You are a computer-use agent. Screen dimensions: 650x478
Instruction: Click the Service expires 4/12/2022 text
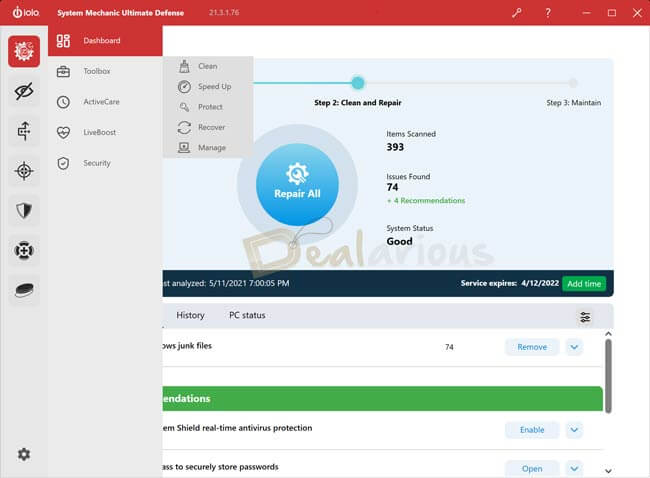(x=510, y=283)
